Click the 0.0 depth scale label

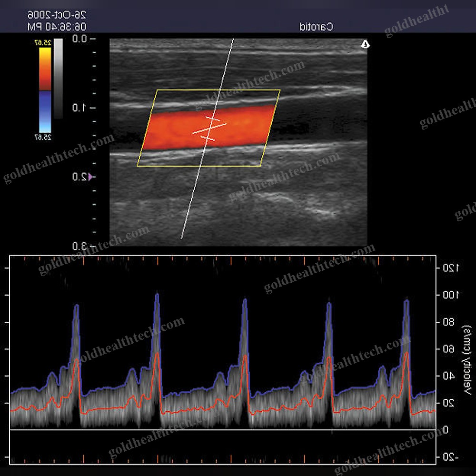79,39
